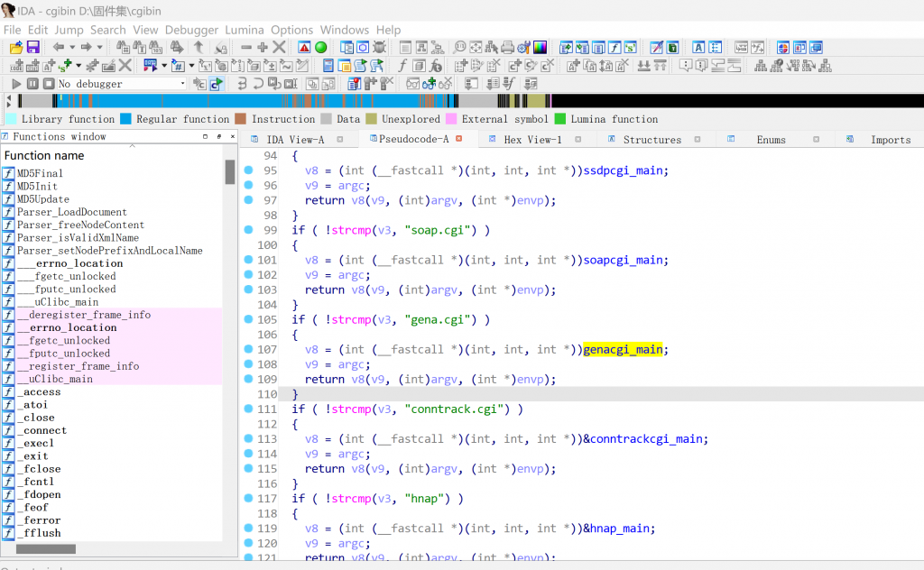Viewport: 924px width, 570px height.
Task: Click the highlighted genacgi_main identifier
Action: (623, 350)
